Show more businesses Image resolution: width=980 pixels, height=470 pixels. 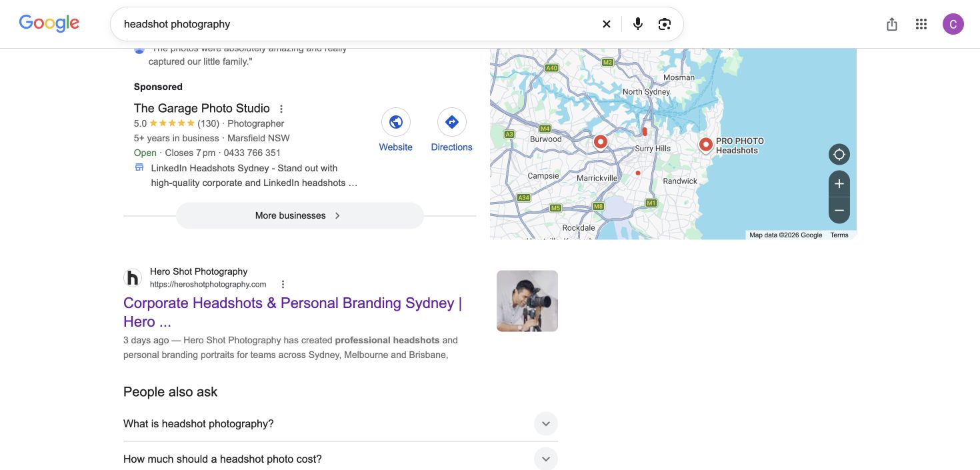coord(300,215)
